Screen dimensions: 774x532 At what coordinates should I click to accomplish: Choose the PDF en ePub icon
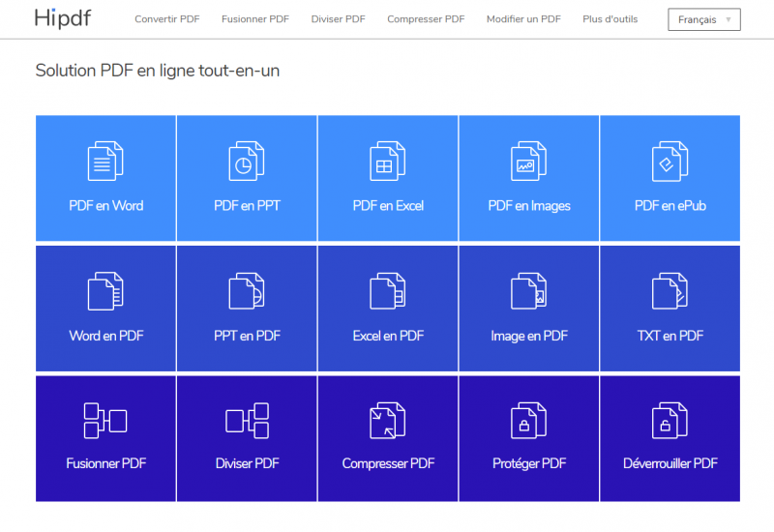coord(670,161)
